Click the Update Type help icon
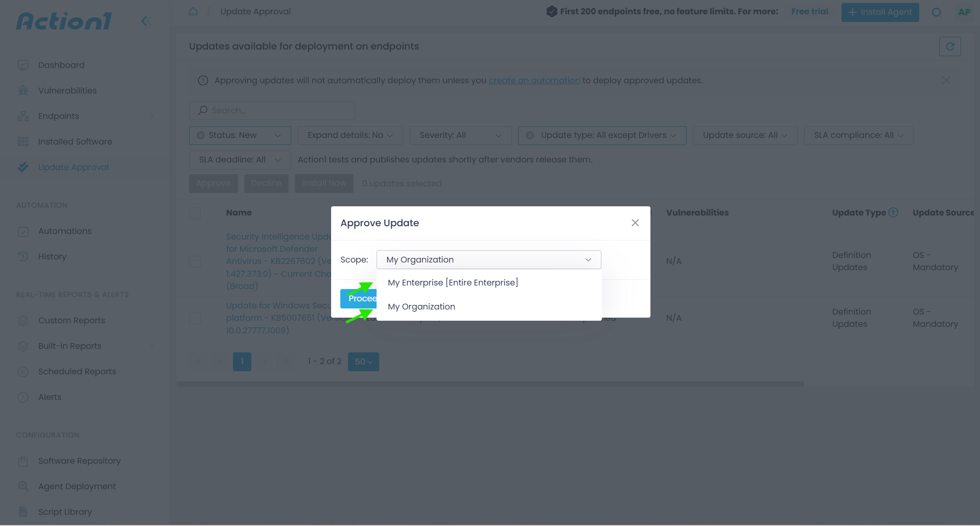980x526 pixels. click(x=893, y=212)
